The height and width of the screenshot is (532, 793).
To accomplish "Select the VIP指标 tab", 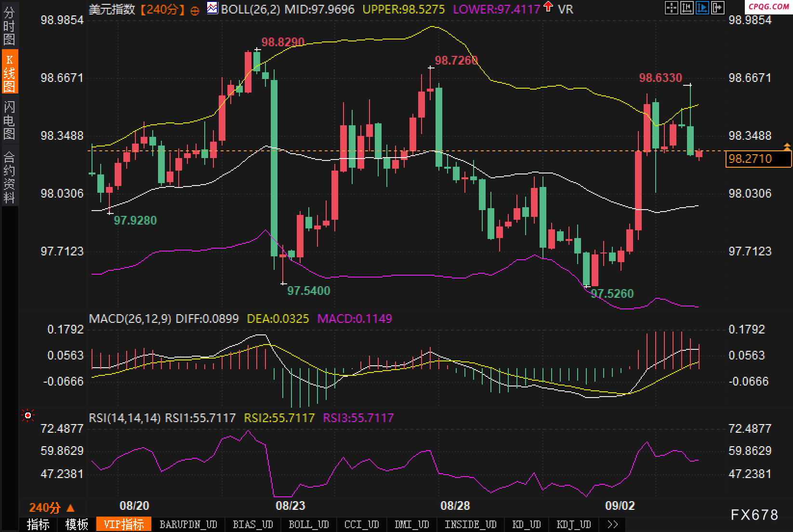I will (x=124, y=524).
